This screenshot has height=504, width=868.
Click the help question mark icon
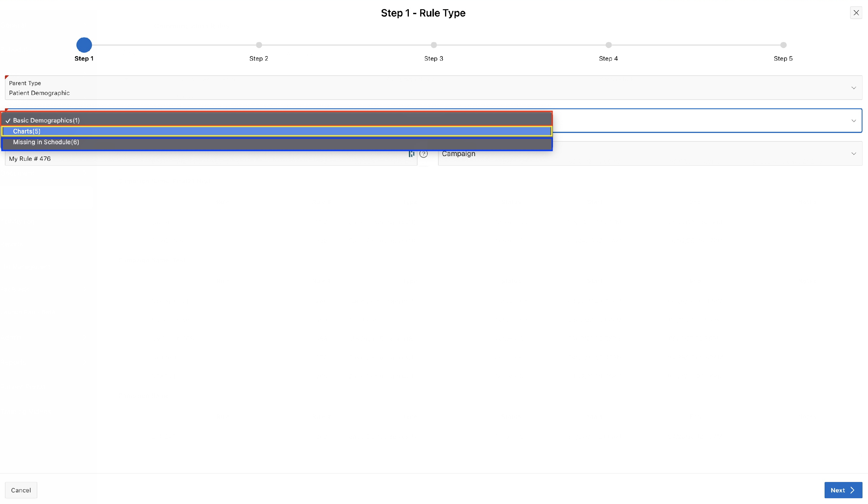[x=424, y=154]
